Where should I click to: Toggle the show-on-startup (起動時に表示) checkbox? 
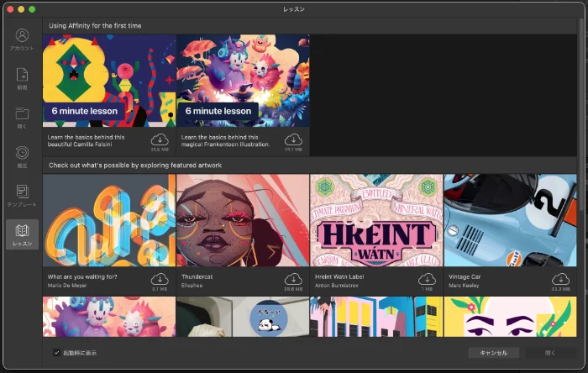pyautogui.click(x=56, y=352)
